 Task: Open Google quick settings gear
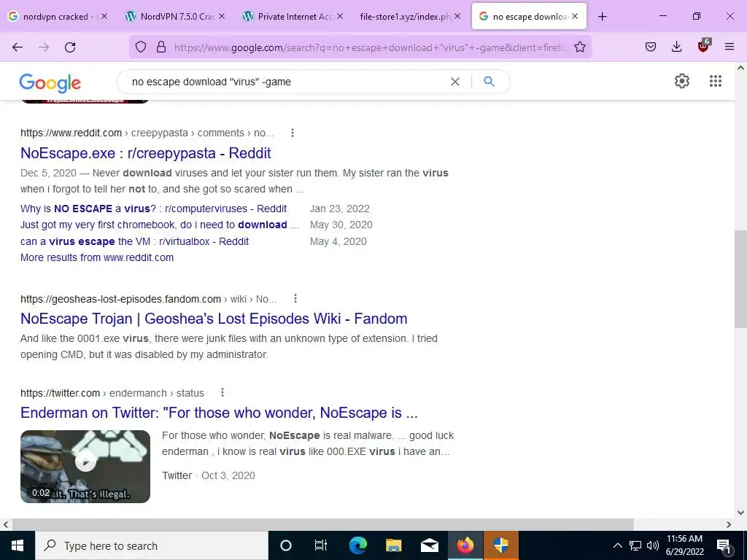[x=682, y=81]
